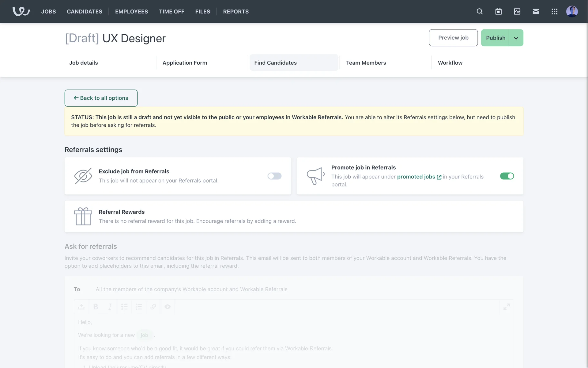
Task: Open the Team Members tab
Action: tap(366, 63)
